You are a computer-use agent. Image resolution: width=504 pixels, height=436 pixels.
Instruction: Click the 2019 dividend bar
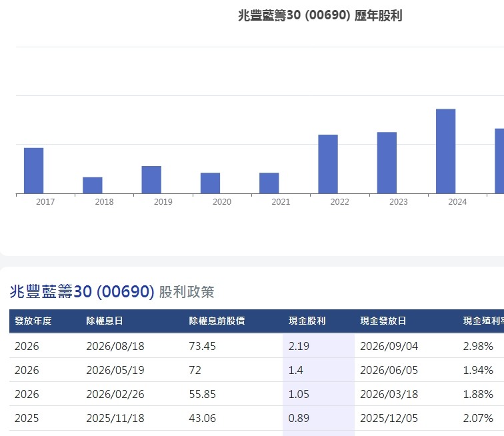click(151, 180)
